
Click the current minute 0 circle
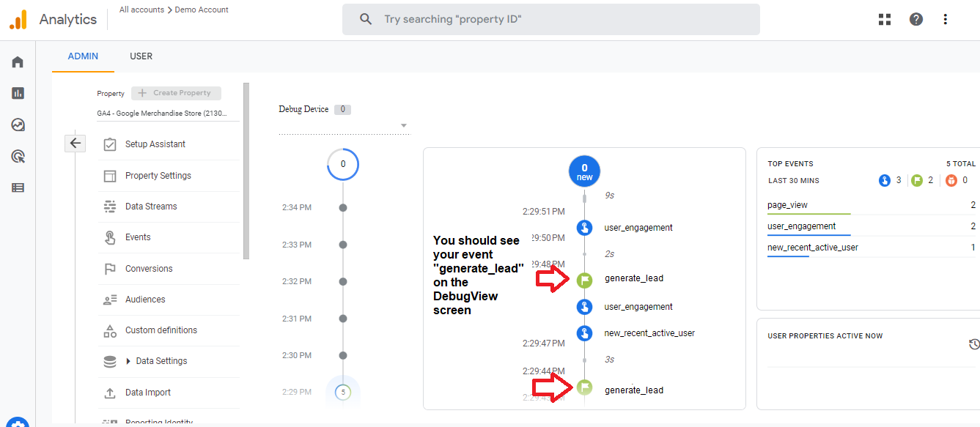point(342,164)
